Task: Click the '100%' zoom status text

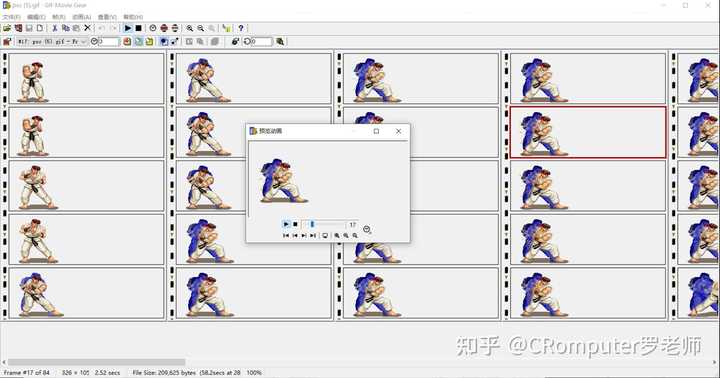Action: coord(254,372)
